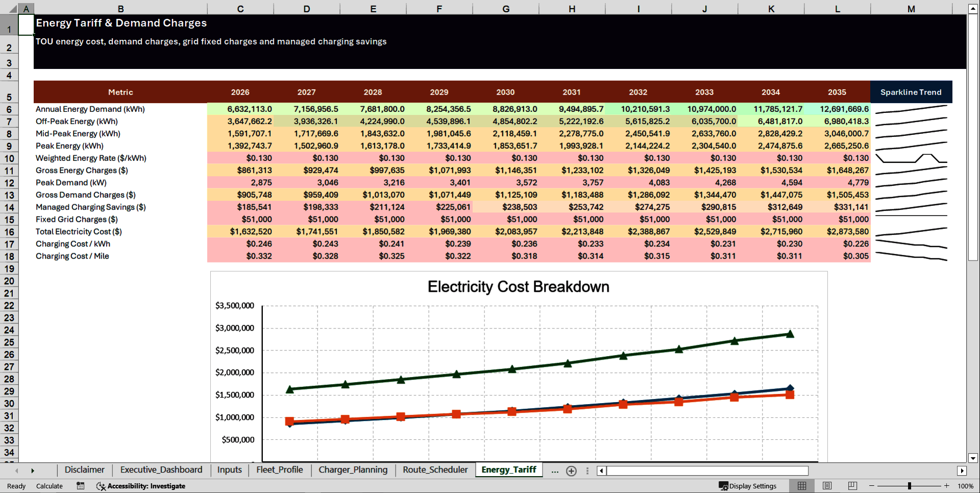Viewport: 980px width, 493px height.
Task: Click the 100% zoom level
Action: point(965,486)
